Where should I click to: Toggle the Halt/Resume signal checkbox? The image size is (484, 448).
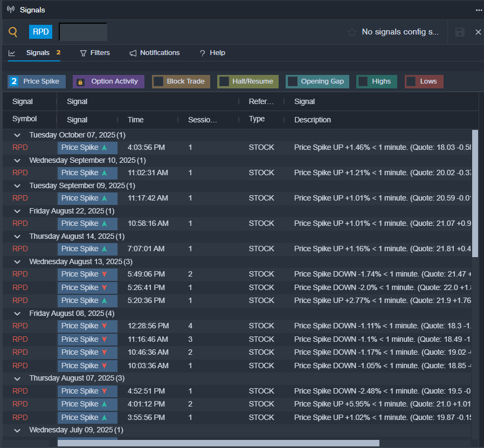pos(224,81)
